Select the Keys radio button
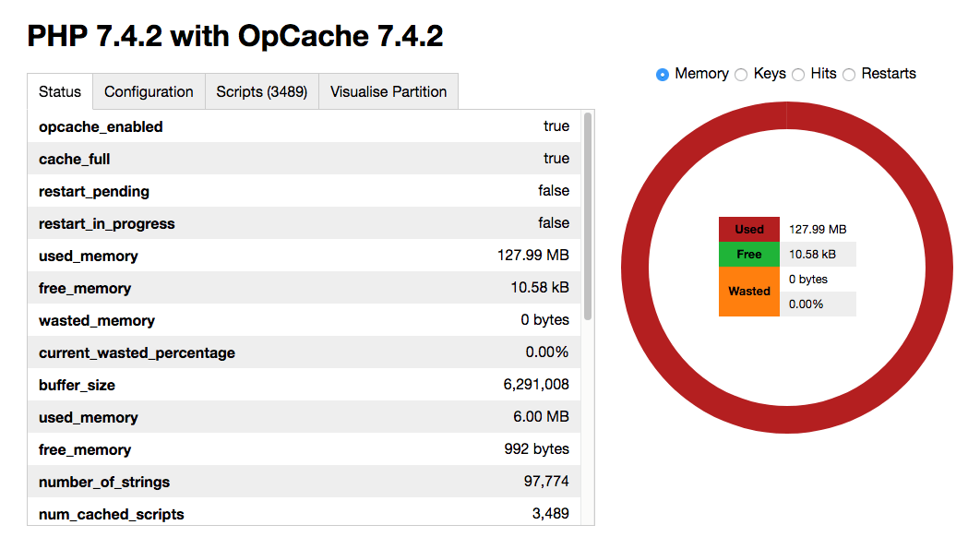This screenshot has width=980, height=537. pos(742,74)
